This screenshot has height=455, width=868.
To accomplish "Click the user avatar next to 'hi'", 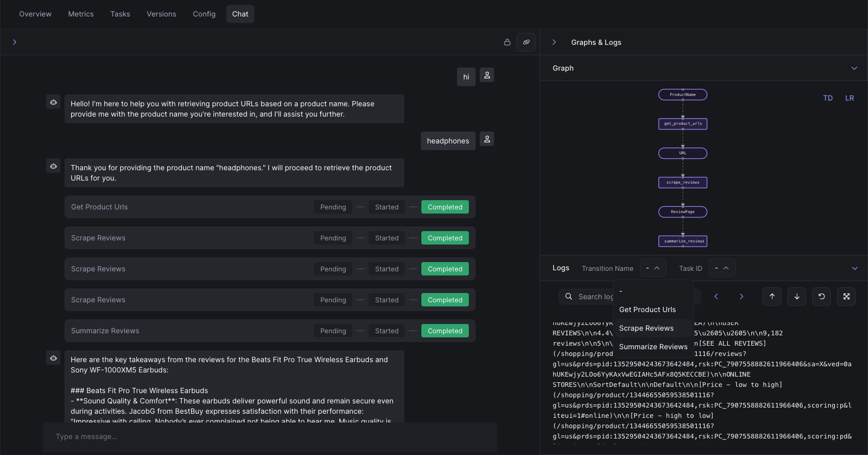I will pyautogui.click(x=487, y=75).
